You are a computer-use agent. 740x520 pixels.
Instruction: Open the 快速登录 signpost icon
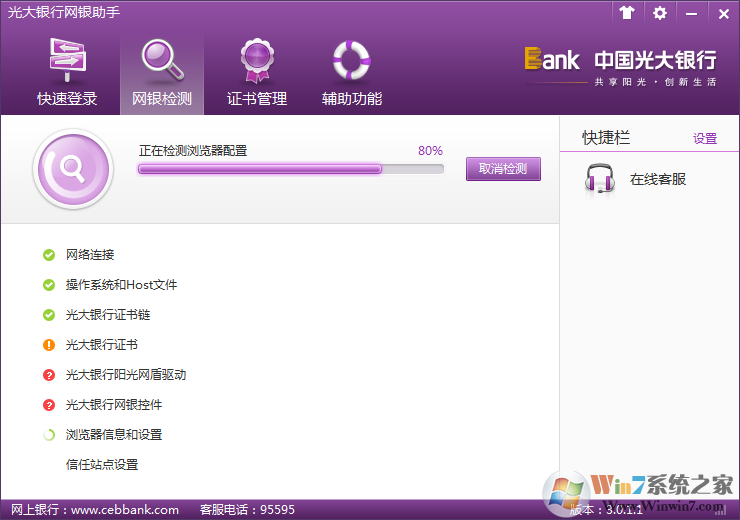[x=67, y=59]
